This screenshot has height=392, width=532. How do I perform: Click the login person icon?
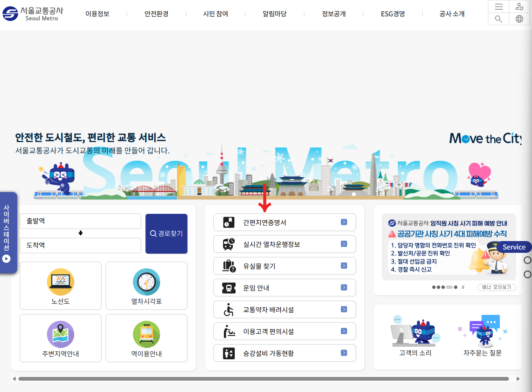tap(519, 6)
